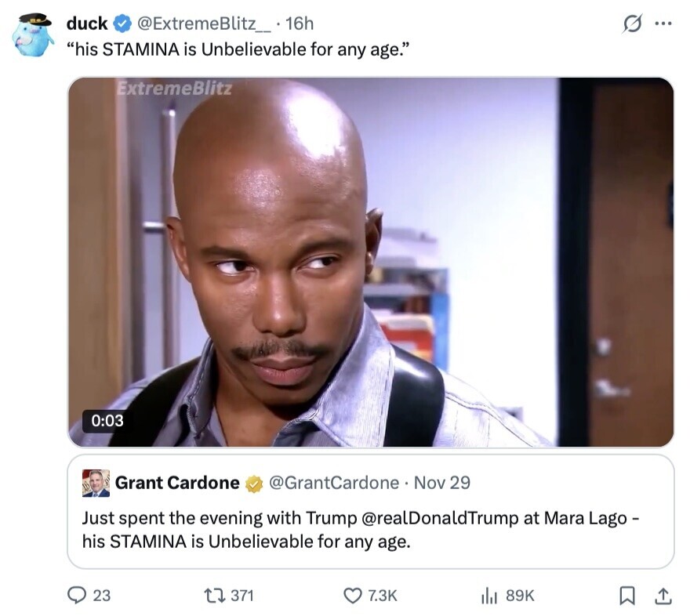
Task: Click duck's blue verified badge
Action: [123, 24]
